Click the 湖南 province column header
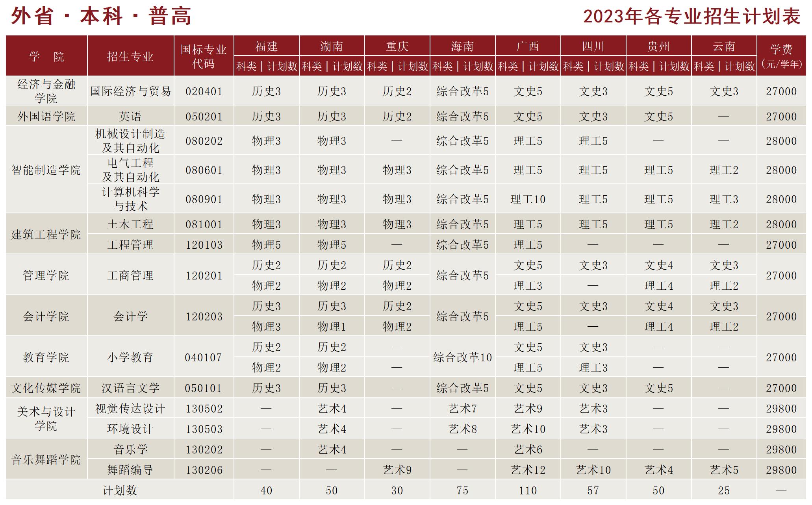Viewport: 812px width, 505px height. point(332,47)
